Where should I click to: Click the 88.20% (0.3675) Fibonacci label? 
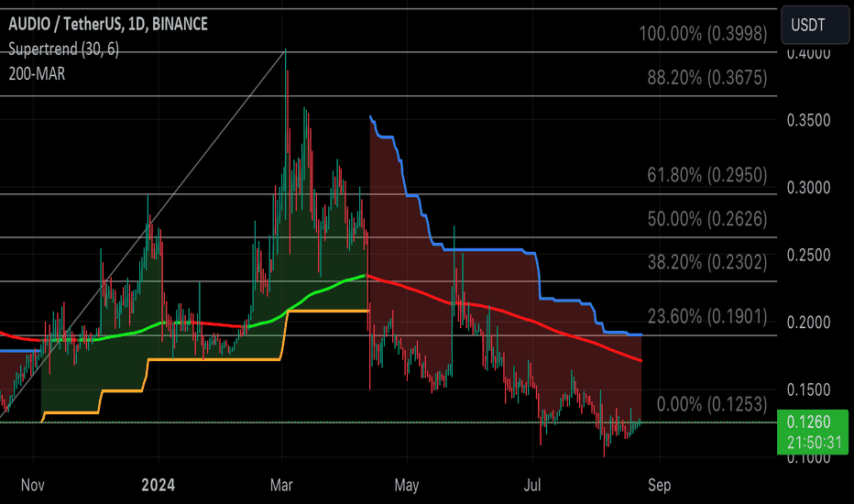(x=707, y=78)
